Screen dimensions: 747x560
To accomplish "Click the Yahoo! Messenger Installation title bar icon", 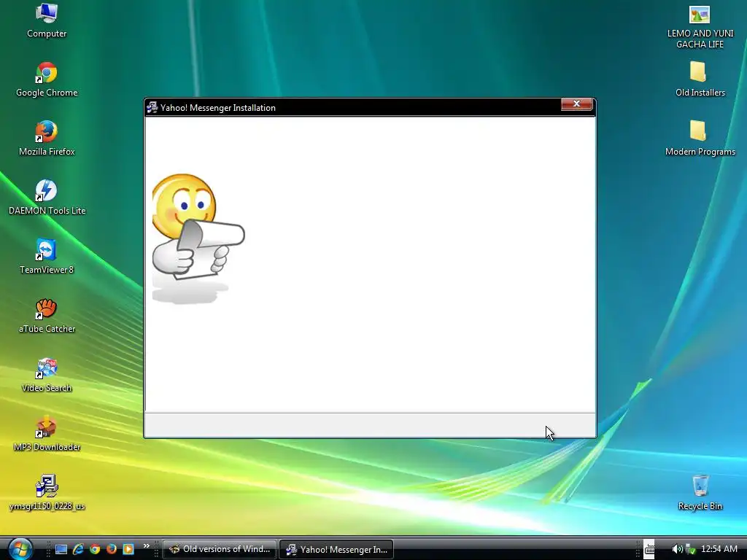I will (x=152, y=108).
